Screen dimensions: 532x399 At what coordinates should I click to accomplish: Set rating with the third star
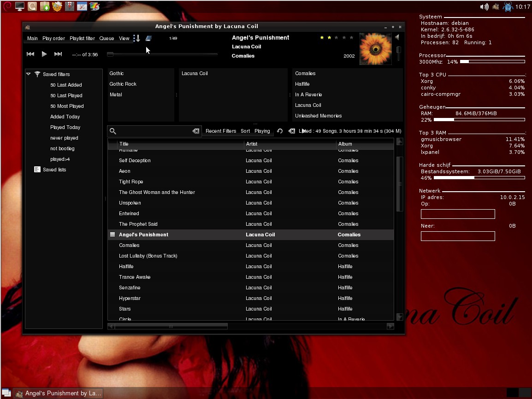[336, 38]
